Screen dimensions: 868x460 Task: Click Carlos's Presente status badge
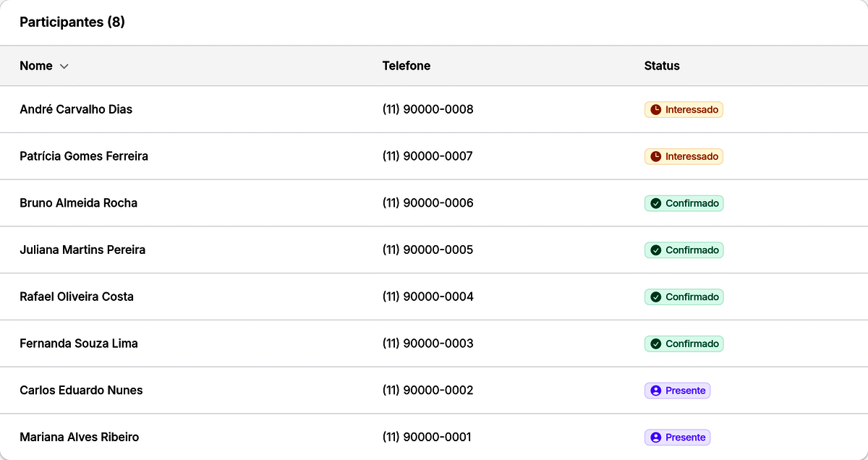tap(678, 391)
